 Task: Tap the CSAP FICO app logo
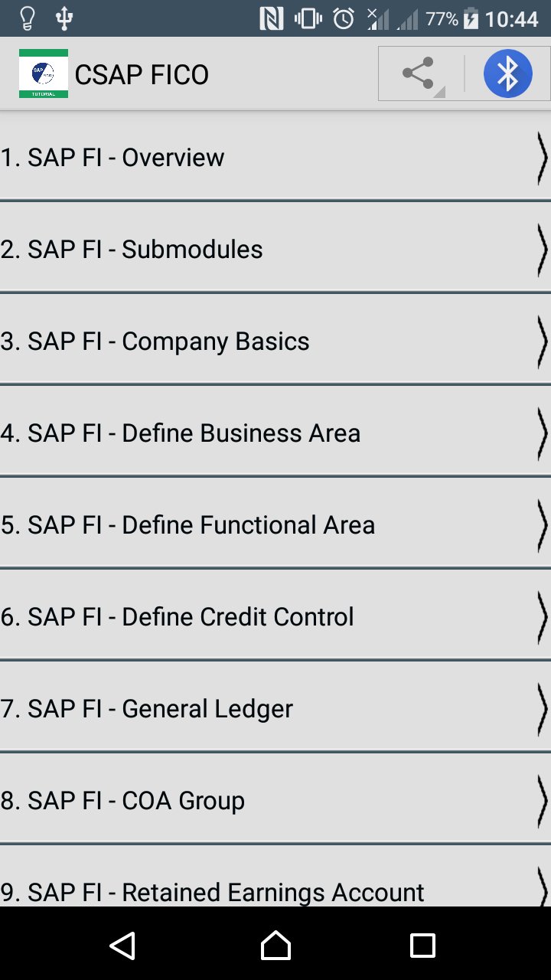[x=44, y=73]
